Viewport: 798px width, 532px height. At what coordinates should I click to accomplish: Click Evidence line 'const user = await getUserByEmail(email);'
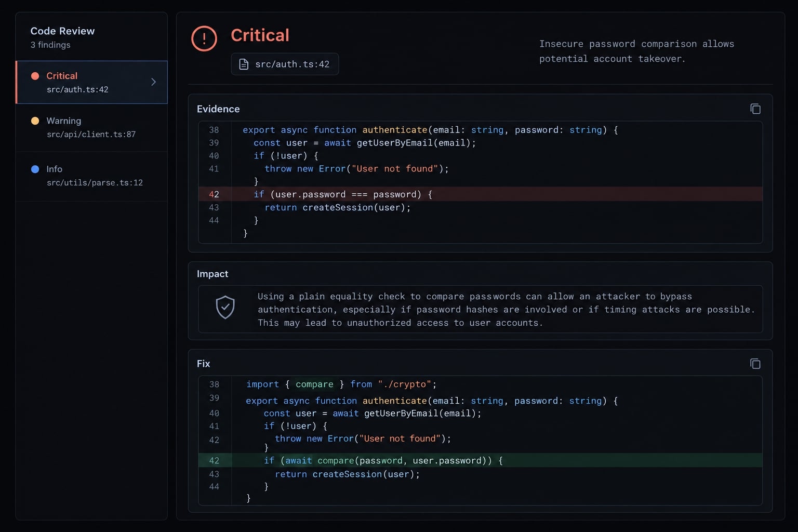coord(365,143)
